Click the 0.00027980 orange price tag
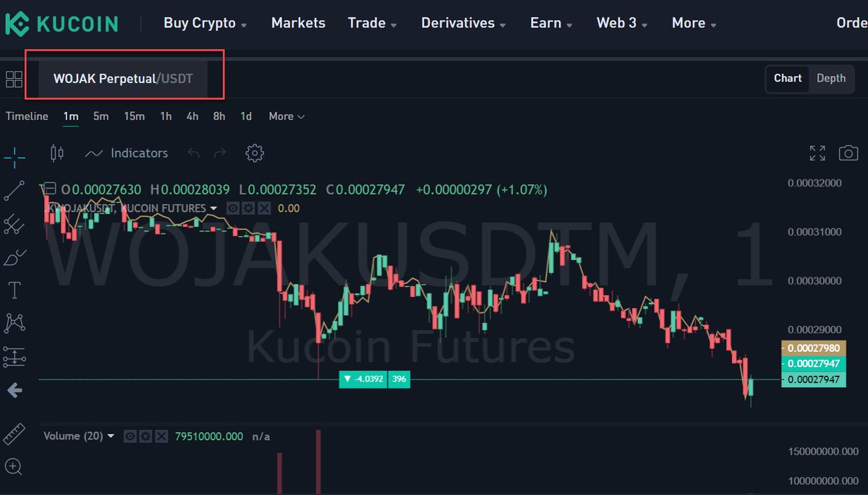This screenshot has height=495, width=868. 813,348
